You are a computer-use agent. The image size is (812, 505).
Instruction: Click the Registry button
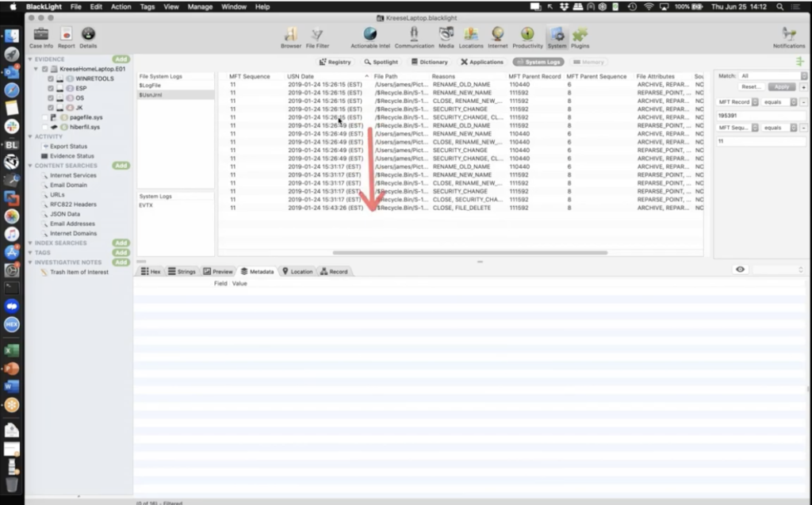pos(335,62)
